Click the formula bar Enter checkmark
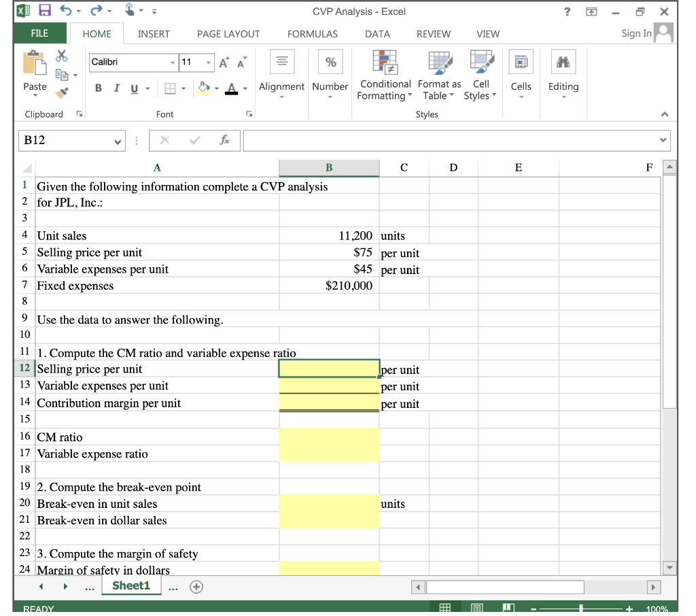 pyautogui.click(x=194, y=140)
